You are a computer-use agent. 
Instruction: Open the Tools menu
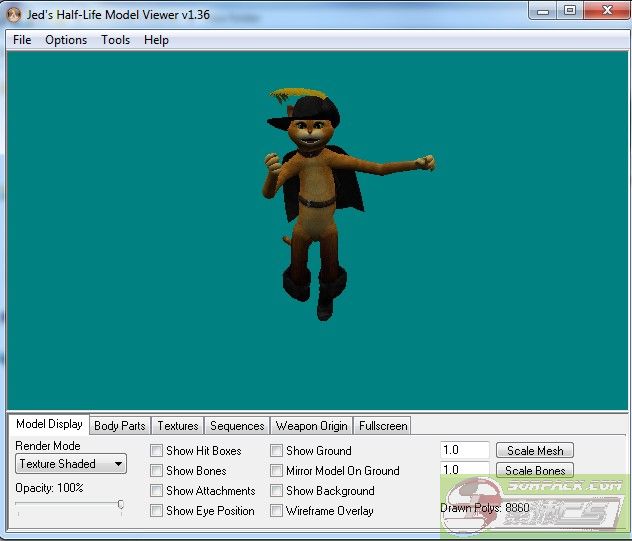tap(115, 40)
